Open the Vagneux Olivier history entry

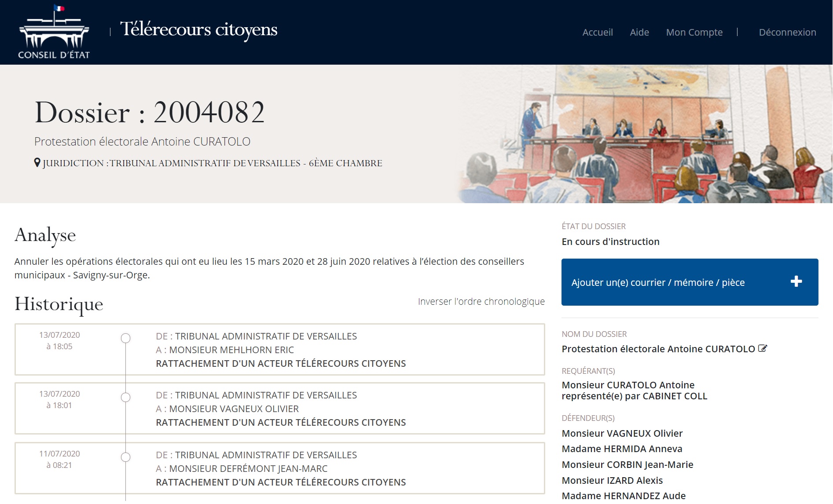pos(280,409)
